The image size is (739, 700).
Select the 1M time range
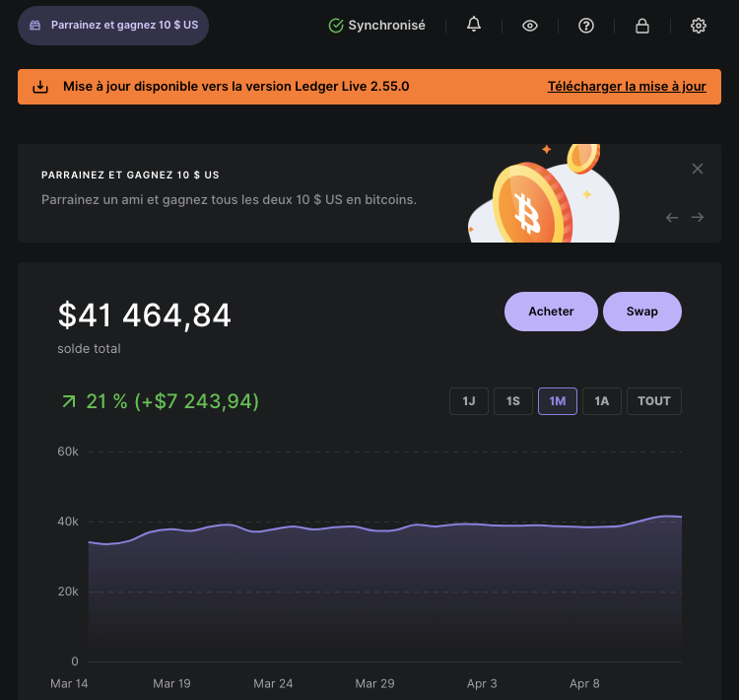tap(558, 401)
